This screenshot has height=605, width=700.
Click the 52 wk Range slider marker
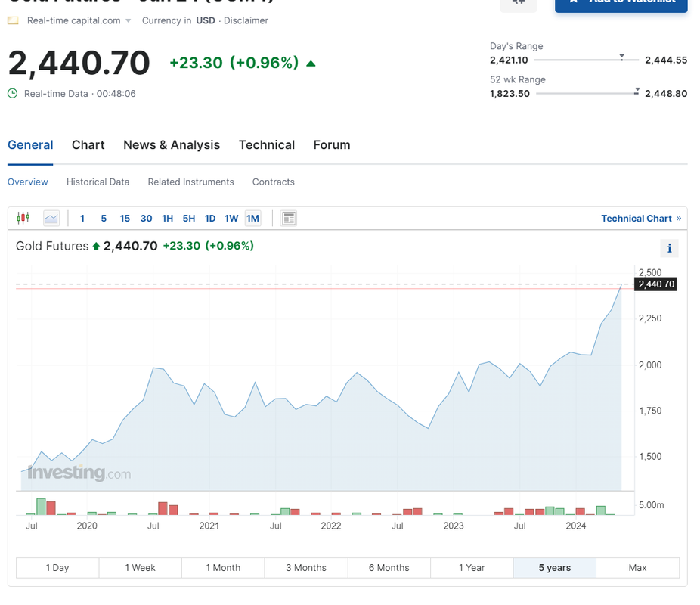pos(637,91)
